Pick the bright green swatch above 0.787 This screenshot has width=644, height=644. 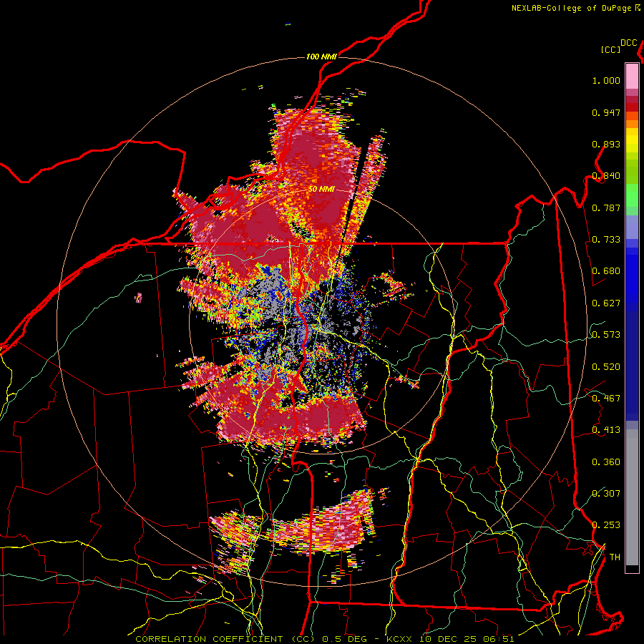632,195
